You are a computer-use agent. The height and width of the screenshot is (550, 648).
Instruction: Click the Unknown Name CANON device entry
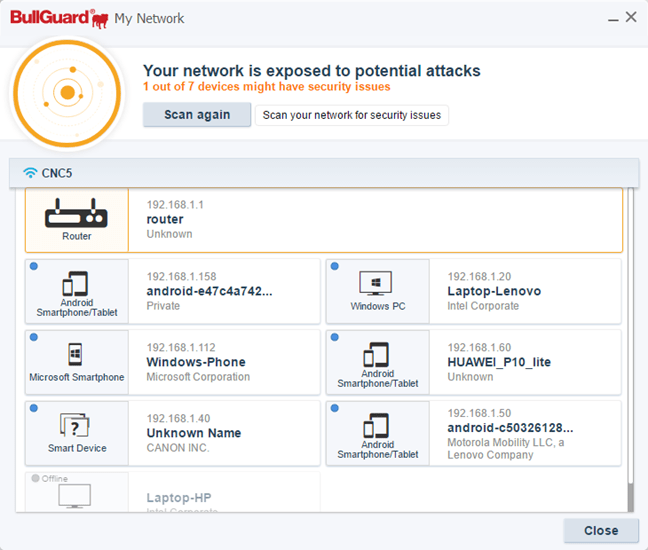[x=194, y=434]
